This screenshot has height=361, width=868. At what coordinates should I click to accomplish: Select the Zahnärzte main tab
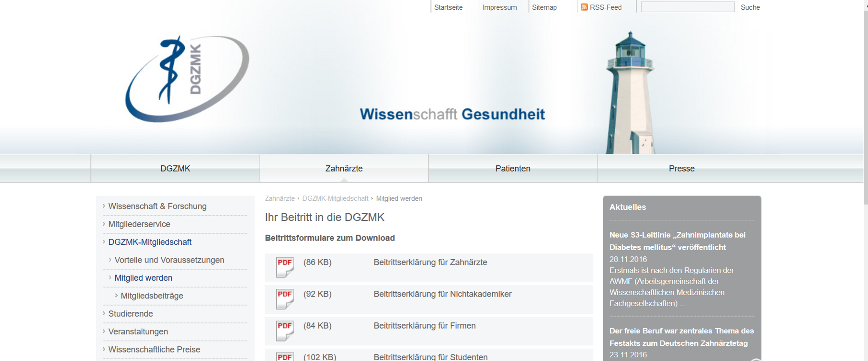coord(344,168)
